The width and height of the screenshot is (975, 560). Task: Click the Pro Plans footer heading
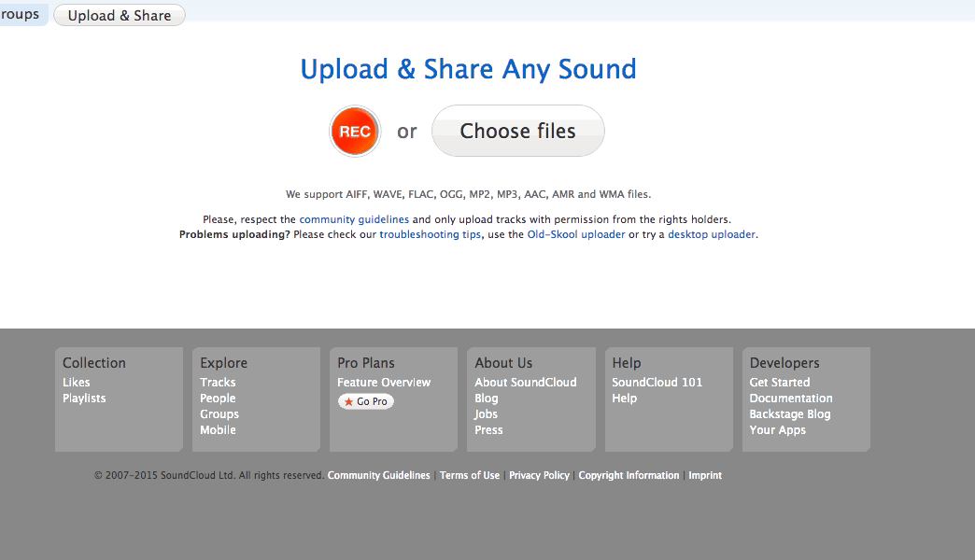(x=366, y=363)
